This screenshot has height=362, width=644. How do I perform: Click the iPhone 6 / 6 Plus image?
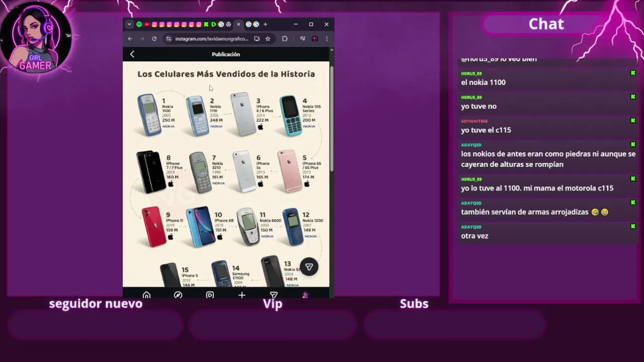243,114
